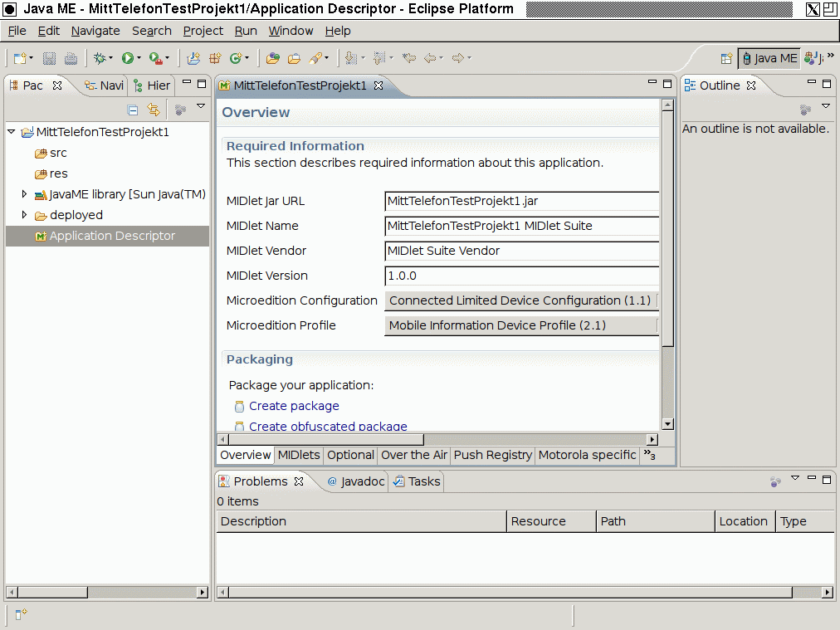Switch to the Over the Air tab
The height and width of the screenshot is (630, 840).
[414, 455]
